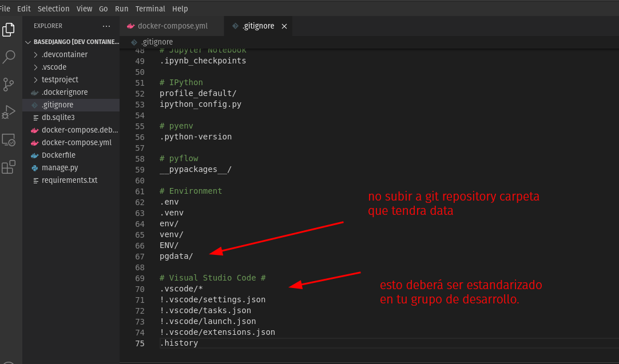Expand the testproject folder
This screenshot has width=619, height=364.
35,79
